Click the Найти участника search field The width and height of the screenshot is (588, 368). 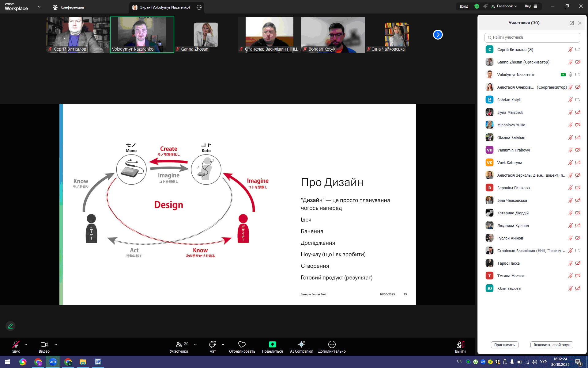(532, 37)
